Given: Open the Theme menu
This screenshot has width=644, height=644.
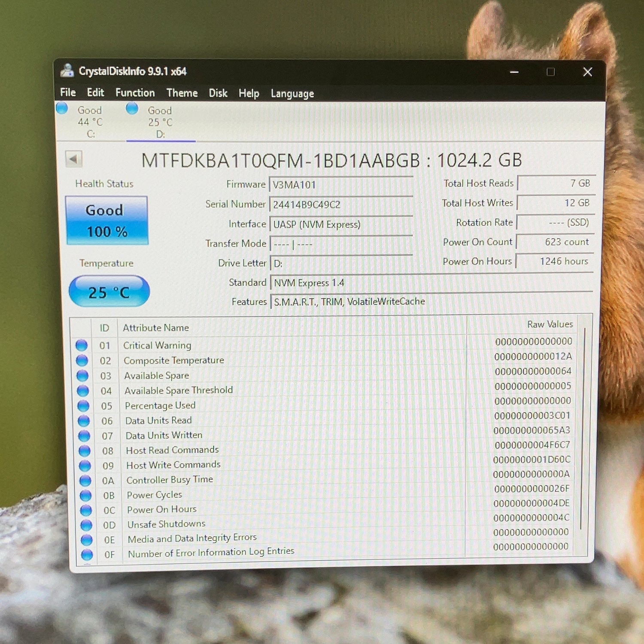Looking at the screenshot, I should click(x=182, y=93).
